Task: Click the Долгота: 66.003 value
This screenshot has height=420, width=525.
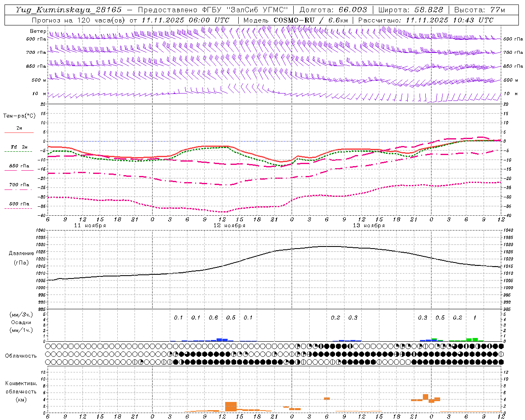Action: 333,10
